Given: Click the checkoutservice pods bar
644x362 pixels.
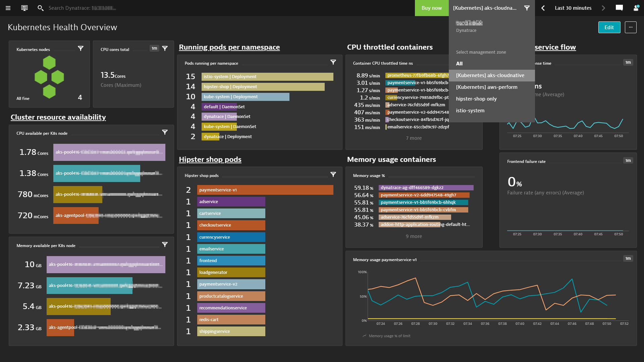Looking at the screenshot, I should pyautogui.click(x=231, y=225).
